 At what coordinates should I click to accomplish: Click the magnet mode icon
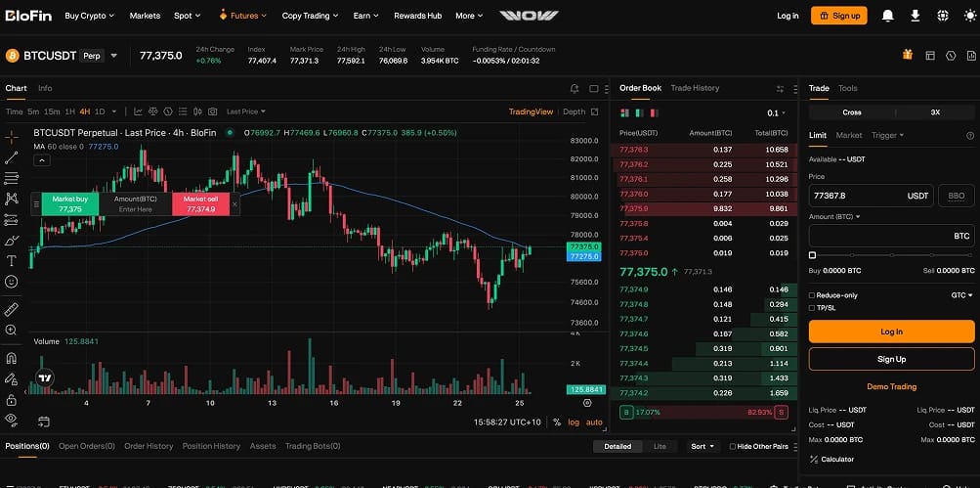pyautogui.click(x=12, y=359)
